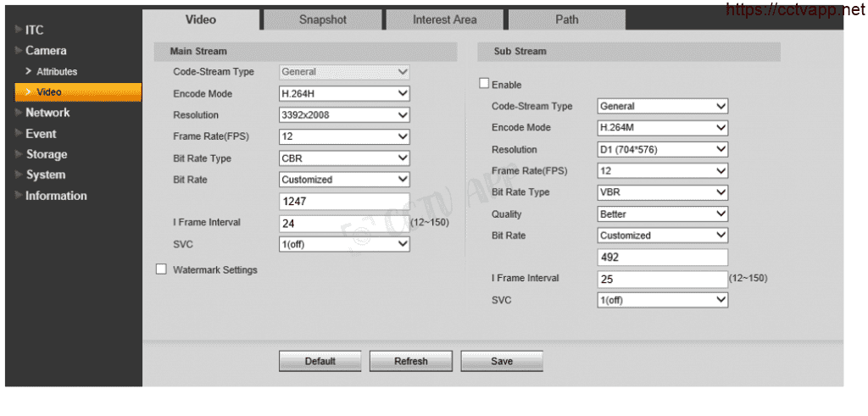Screen dimensions: 868x416
Task: Enable the Sub Stream checkbox
Action: 485,84
